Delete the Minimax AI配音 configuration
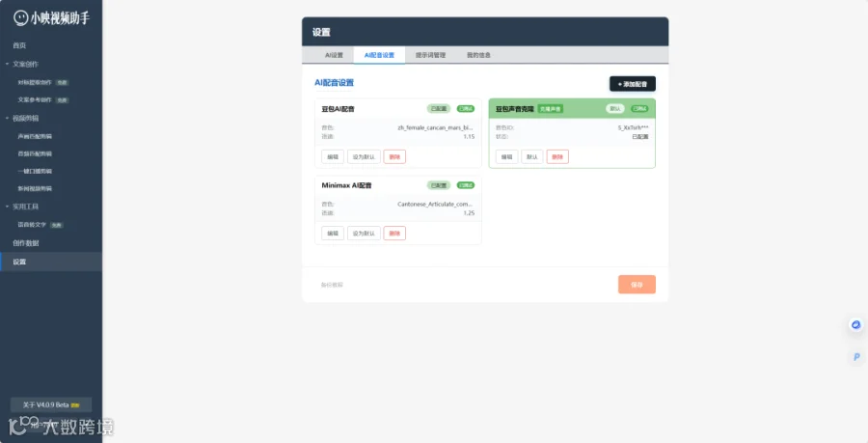 click(394, 234)
